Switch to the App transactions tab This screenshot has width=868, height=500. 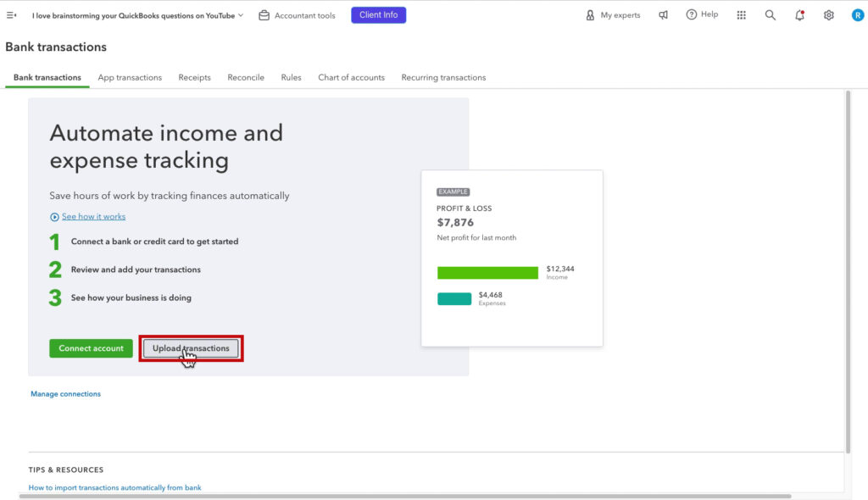tap(129, 76)
